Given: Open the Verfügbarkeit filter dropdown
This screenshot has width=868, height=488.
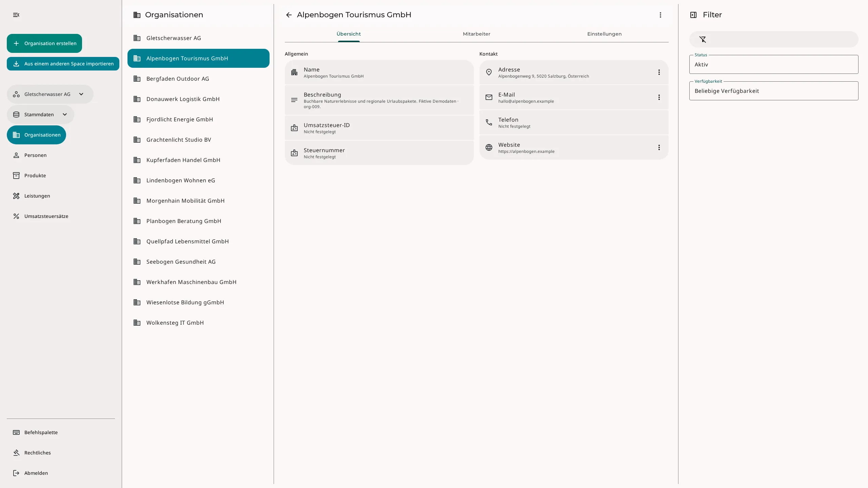Looking at the screenshot, I should (774, 91).
